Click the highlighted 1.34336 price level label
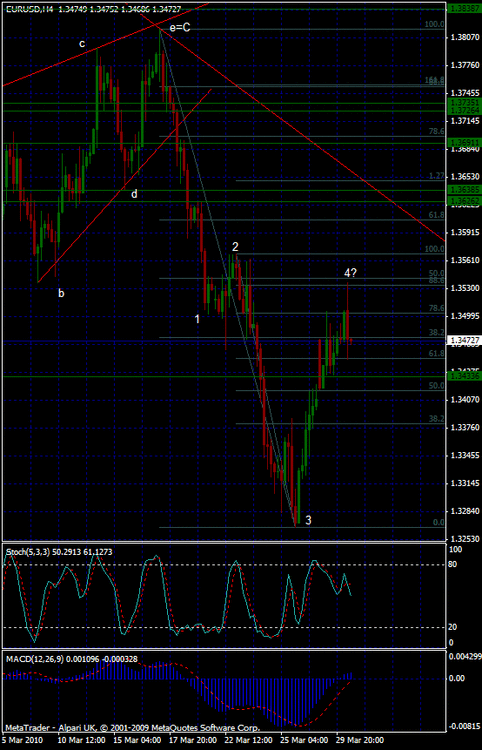482x750 pixels. tap(463, 377)
